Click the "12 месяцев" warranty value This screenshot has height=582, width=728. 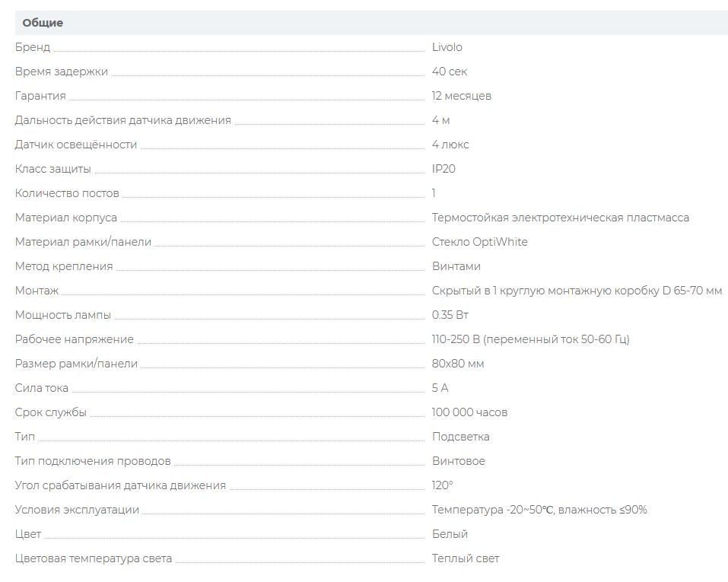click(461, 96)
